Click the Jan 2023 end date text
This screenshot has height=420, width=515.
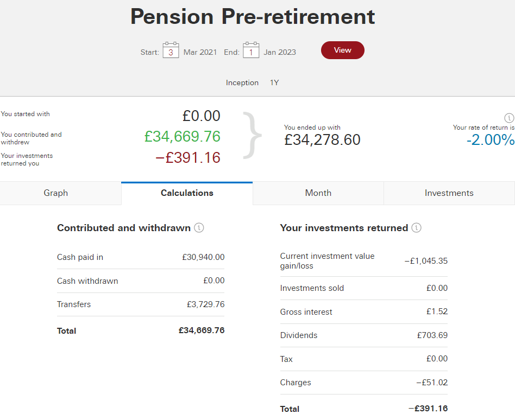tap(280, 52)
